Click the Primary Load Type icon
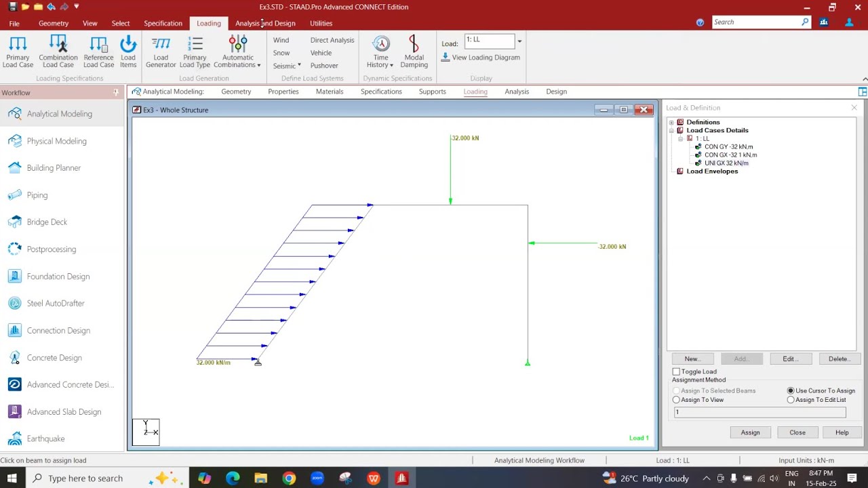Image resolution: width=868 pixels, height=488 pixels. pyautogui.click(x=195, y=52)
